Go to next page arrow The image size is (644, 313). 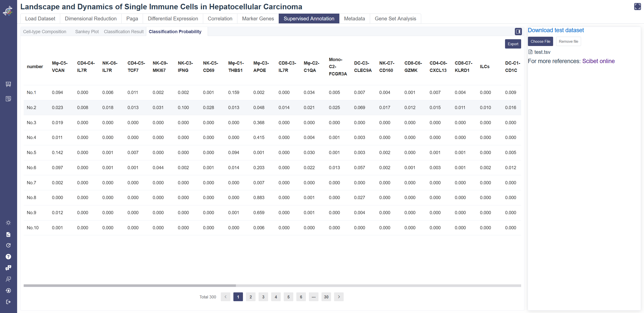(339, 297)
